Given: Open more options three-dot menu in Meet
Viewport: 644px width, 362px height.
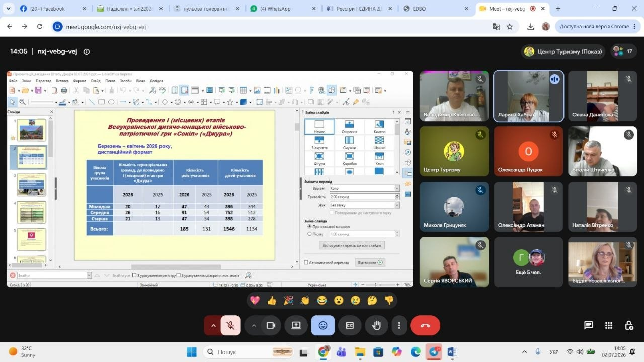Looking at the screenshot, I should (x=399, y=325).
